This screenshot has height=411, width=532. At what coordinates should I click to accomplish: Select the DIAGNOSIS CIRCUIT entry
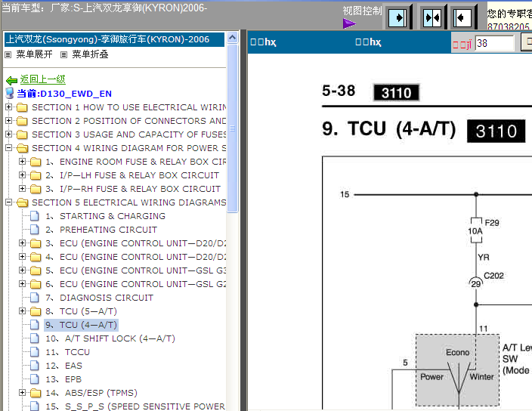100,298
